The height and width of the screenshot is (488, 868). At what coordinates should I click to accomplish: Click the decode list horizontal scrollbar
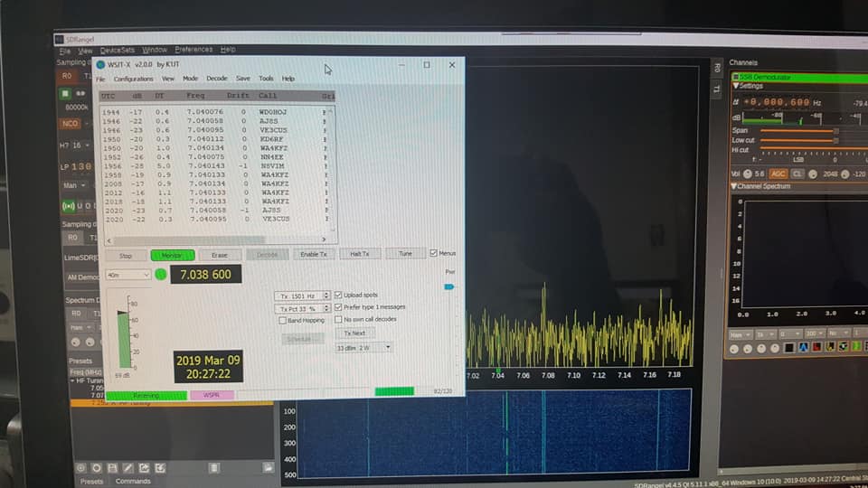pyautogui.click(x=216, y=240)
